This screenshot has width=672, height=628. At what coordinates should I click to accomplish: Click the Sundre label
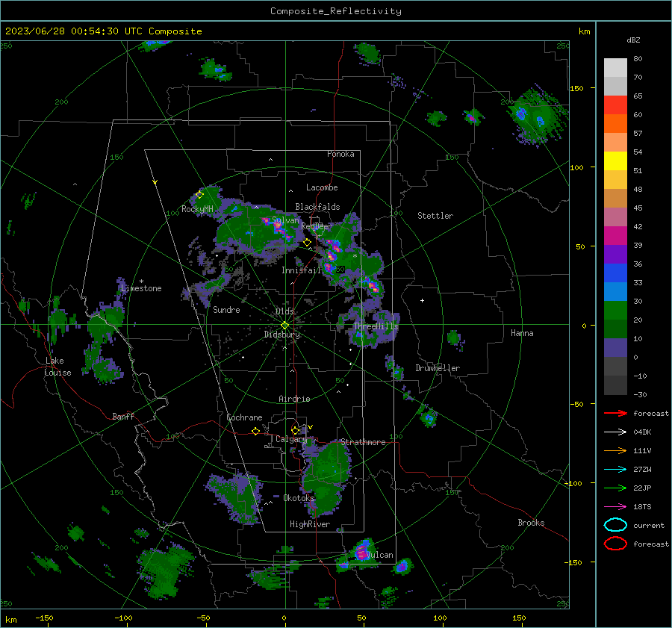[226, 309]
